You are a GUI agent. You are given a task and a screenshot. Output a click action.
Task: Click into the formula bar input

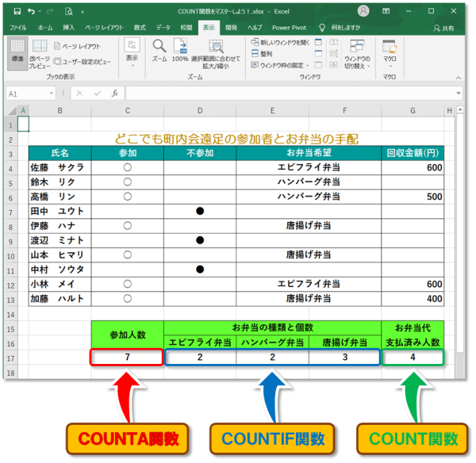[290, 94]
